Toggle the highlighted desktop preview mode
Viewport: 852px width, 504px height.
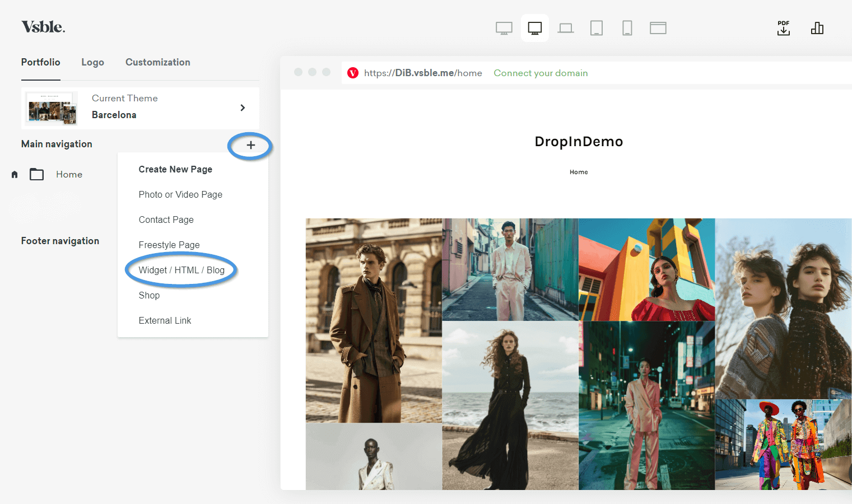point(534,27)
